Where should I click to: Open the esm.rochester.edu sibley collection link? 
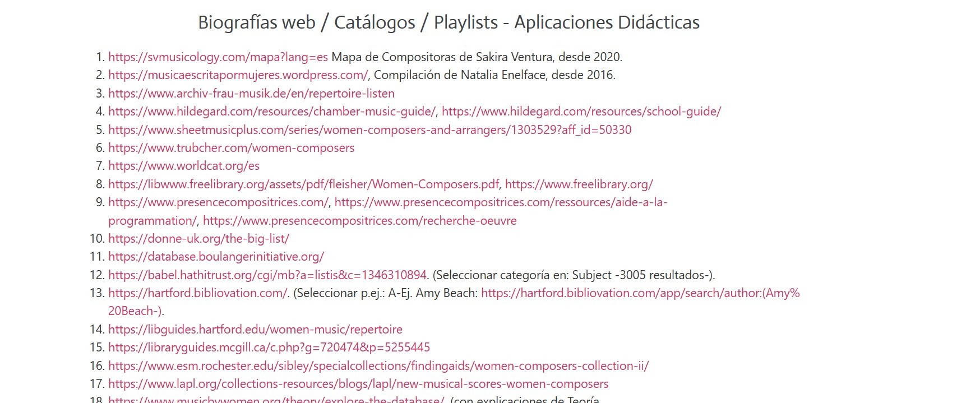pyautogui.click(x=378, y=366)
